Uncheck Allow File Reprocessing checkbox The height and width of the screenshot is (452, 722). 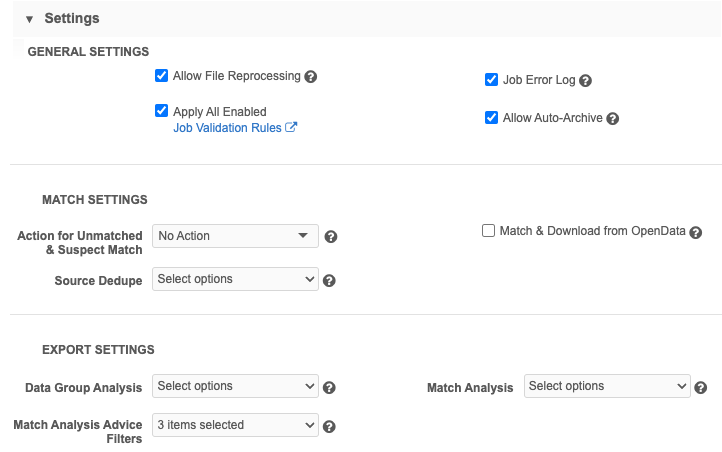pyautogui.click(x=161, y=76)
